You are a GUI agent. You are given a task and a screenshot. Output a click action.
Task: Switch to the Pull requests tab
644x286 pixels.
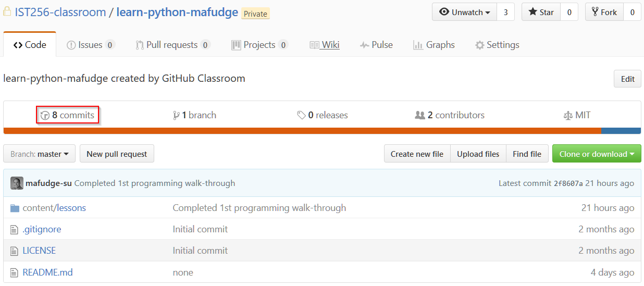(171, 45)
